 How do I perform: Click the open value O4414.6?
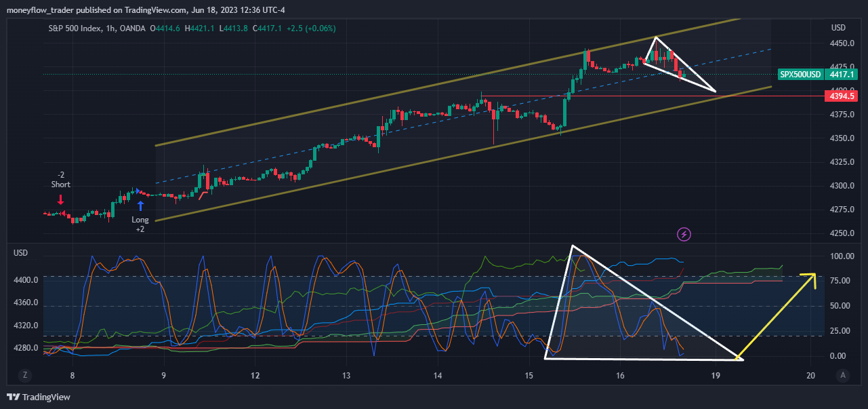(165, 28)
